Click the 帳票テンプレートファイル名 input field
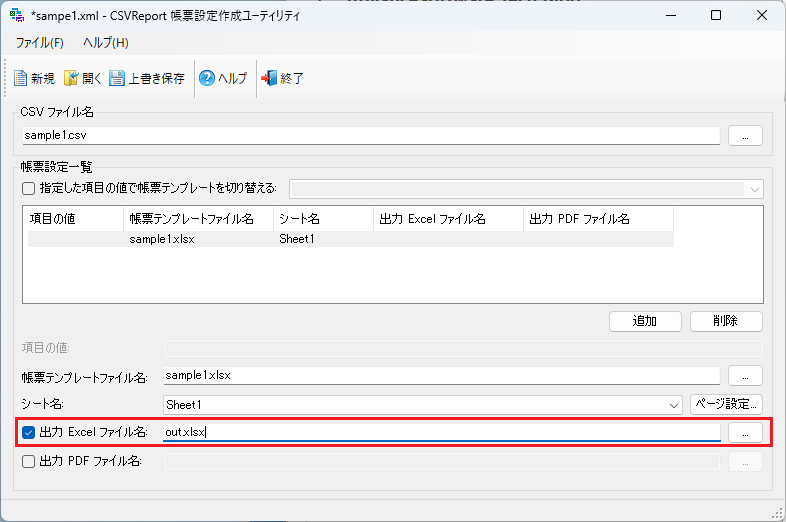Screen dimensions: 786x522 click(x=442, y=376)
